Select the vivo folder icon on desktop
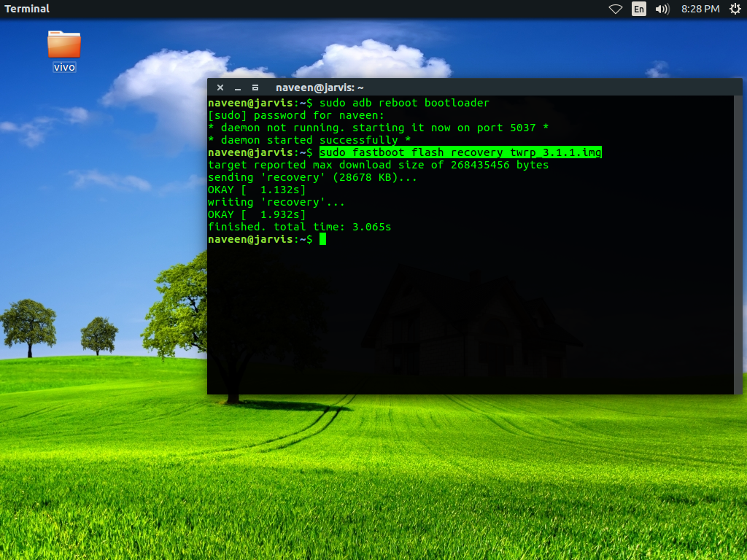This screenshot has width=747, height=560. click(x=64, y=44)
